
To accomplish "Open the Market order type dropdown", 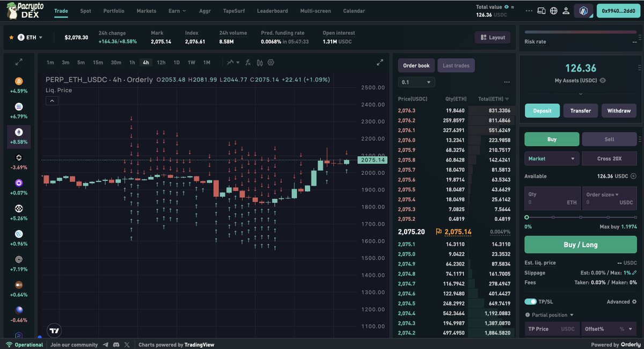I will tap(551, 158).
